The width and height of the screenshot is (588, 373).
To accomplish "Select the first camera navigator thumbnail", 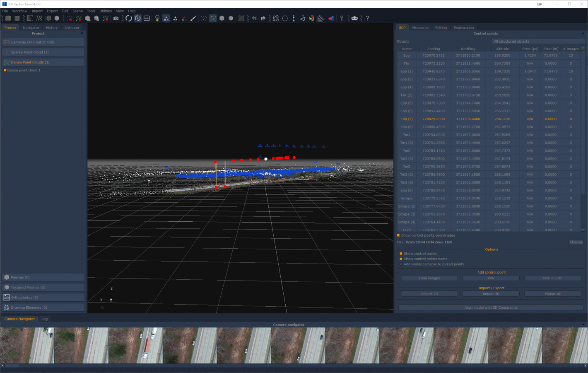I will click(27, 346).
